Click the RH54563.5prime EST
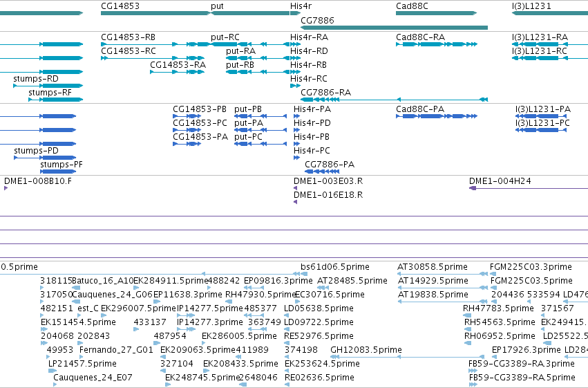This screenshot has height=388, width=588. point(468,329)
